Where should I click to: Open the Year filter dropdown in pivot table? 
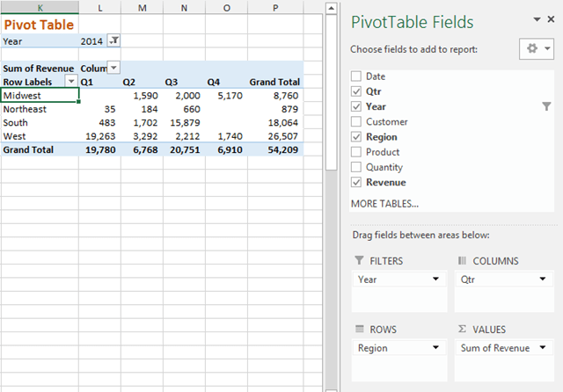113,40
